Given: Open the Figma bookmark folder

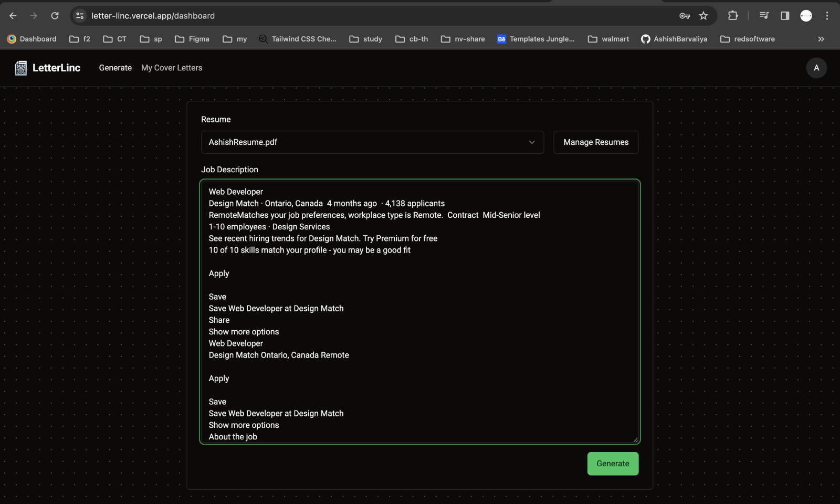Looking at the screenshot, I should click(192, 39).
